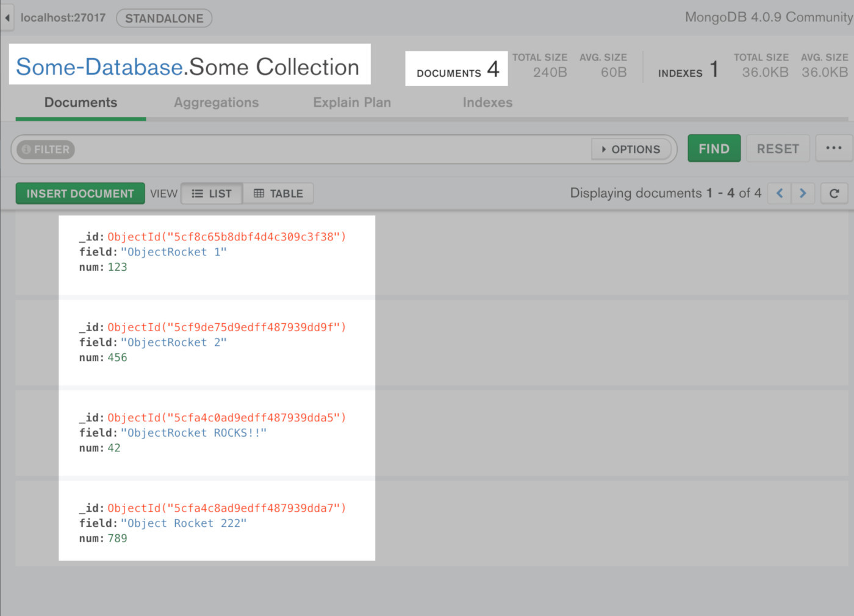The height and width of the screenshot is (616, 854).
Task: Toggle LIST view mode
Action: coord(211,193)
